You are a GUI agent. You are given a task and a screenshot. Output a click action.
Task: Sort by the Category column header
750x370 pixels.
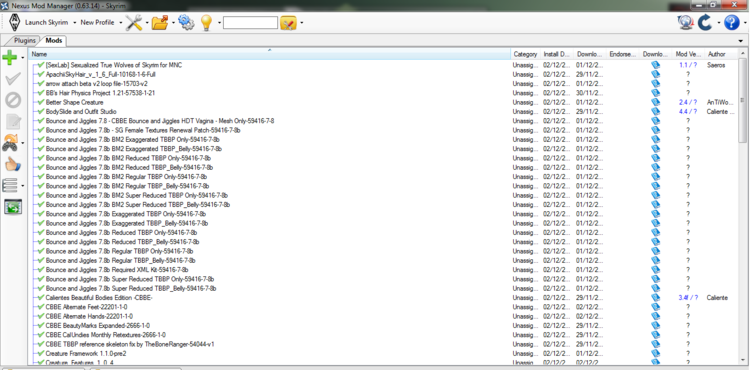click(x=525, y=54)
